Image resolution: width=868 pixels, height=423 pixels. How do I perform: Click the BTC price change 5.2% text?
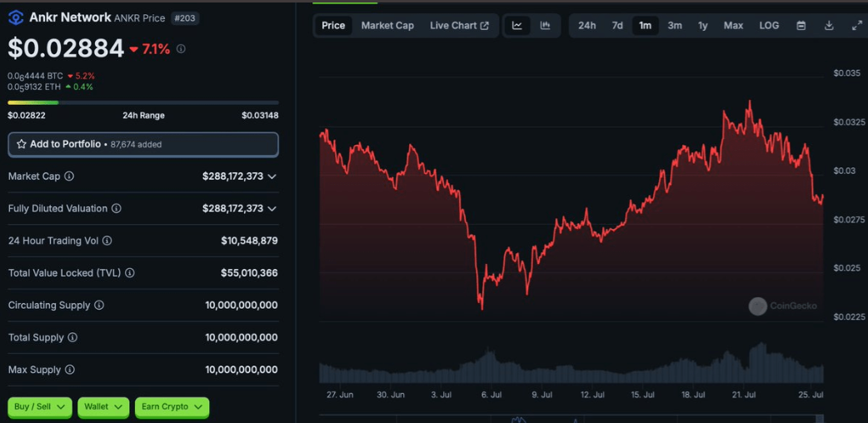coord(85,76)
